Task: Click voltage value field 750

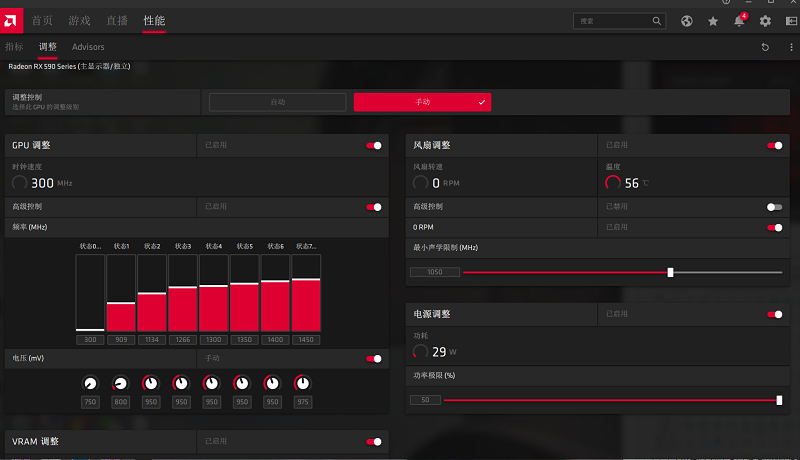Action: click(x=90, y=402)
